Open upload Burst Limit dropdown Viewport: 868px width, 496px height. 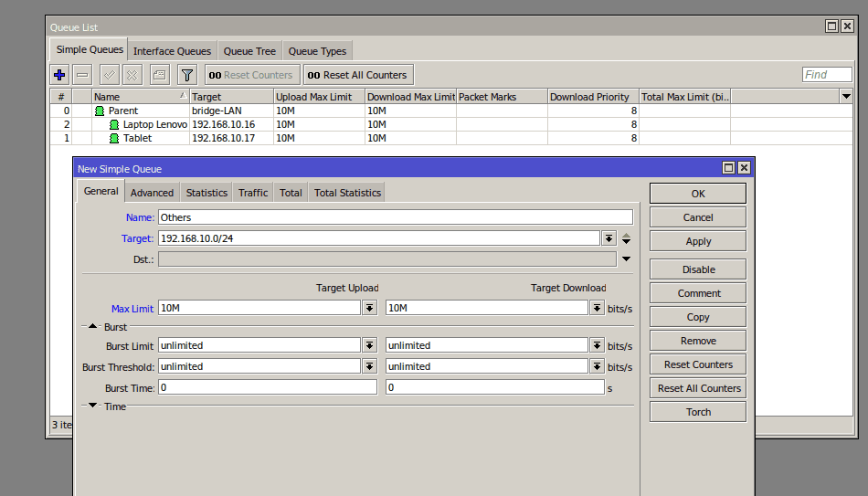coord(369,346)
